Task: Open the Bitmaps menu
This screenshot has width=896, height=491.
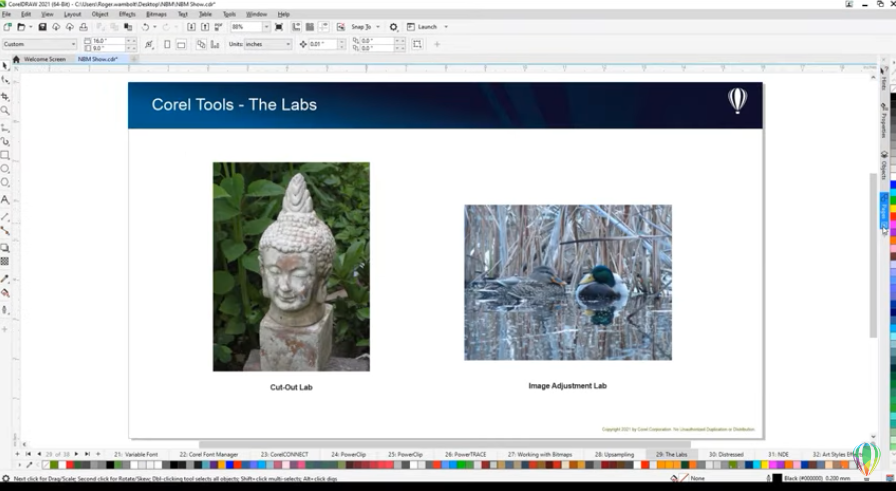Action: 157,14
